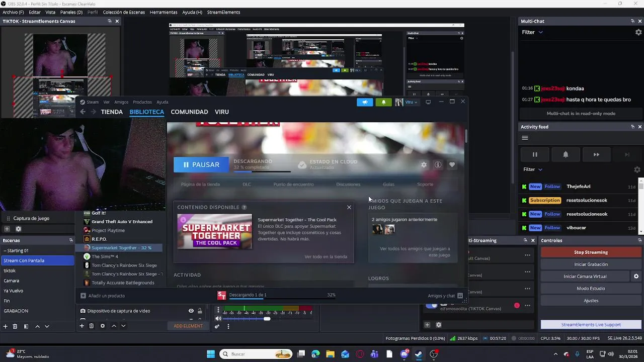644x362 pixels.
Task: Click Stop Streaming button
Action: click(x=591, y=252)
